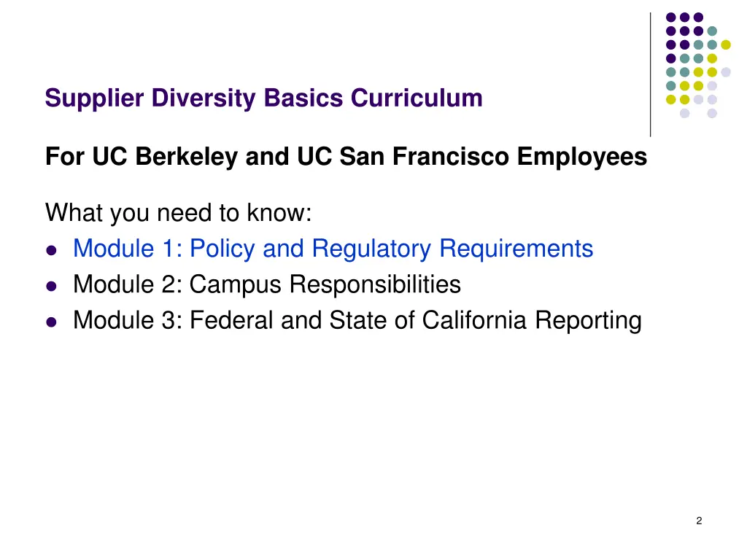Click the lone teal dot in second dot row
747x560 pixels.
click(712, 31)
